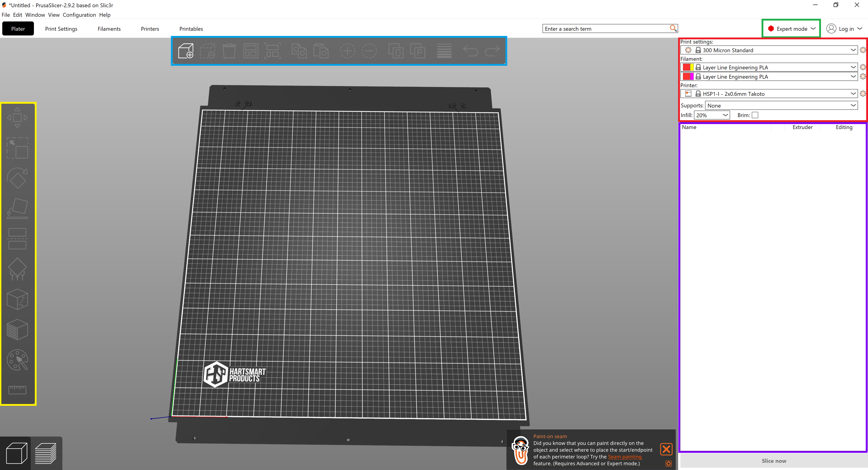
Task: Select the Rotate tool in left toolbar
Action: [18, 178]
